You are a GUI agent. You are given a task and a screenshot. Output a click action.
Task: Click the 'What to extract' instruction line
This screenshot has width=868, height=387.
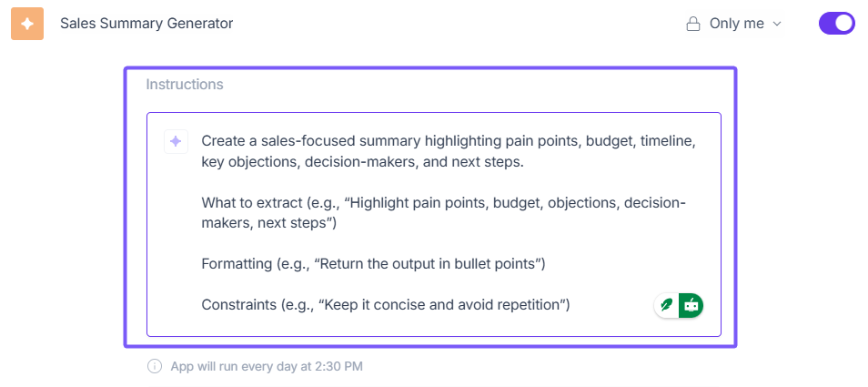(443, 202)
